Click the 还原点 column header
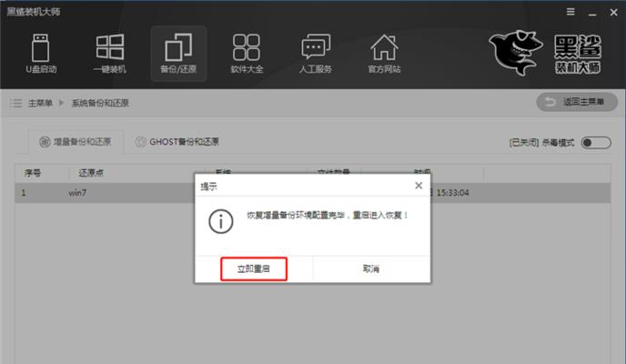This screenshot has width=626, height=364. [91, 173]
